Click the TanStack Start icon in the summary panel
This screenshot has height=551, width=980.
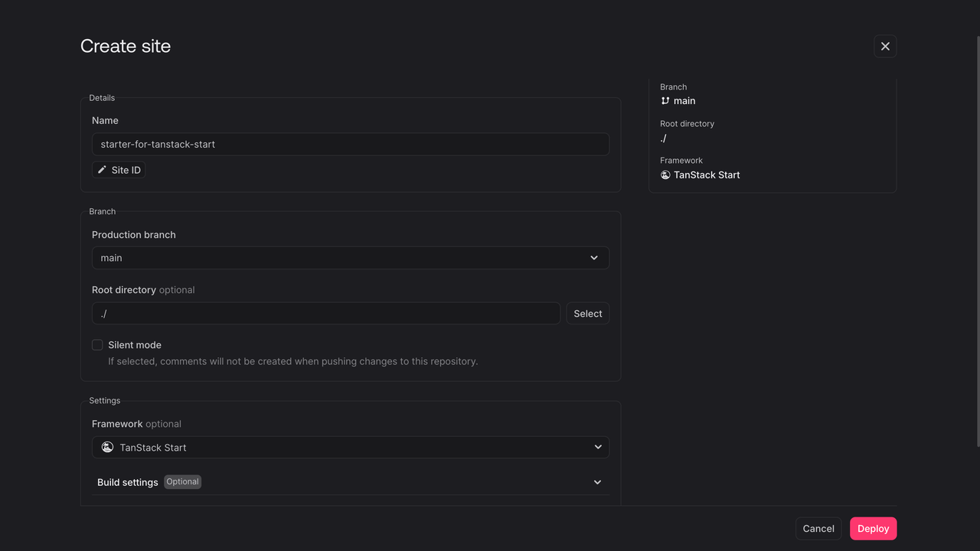click(x=664, y=174)
